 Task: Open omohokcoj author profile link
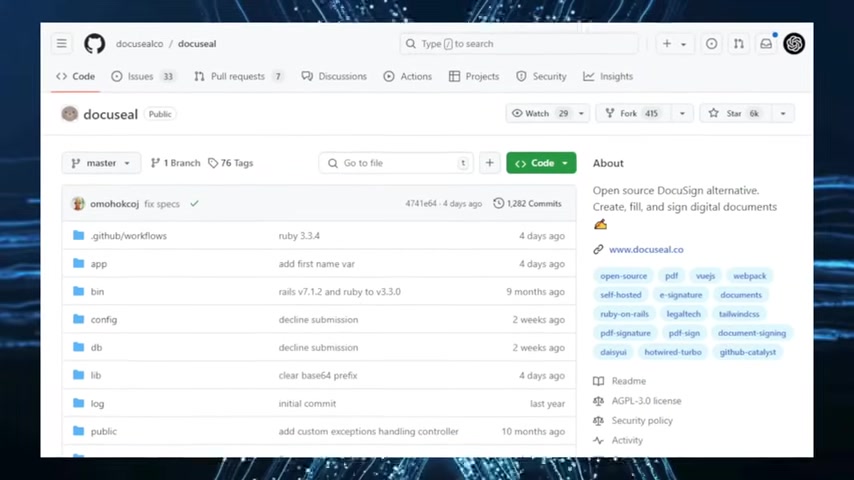click(114, 204)
